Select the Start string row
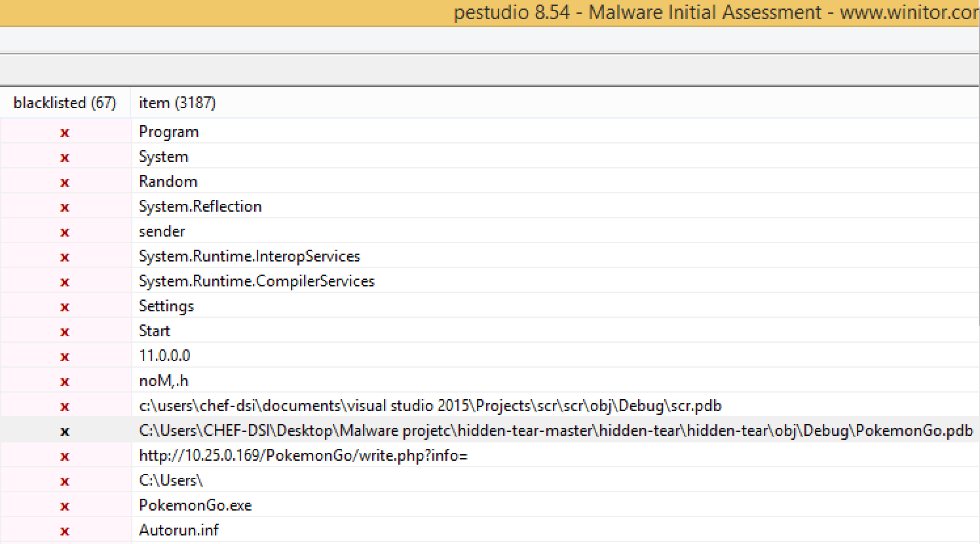This screenshot has height=544, width=980. point(155,331)
